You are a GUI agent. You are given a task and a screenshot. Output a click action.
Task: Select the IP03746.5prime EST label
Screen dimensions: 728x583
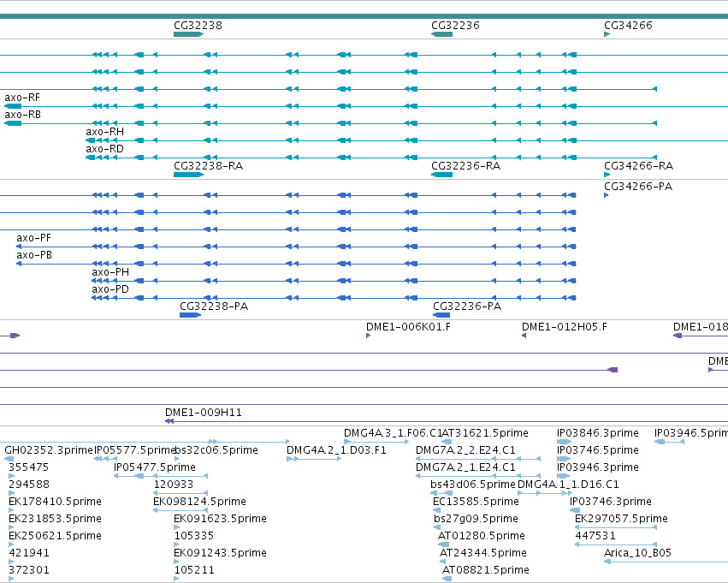coord(597,449)
